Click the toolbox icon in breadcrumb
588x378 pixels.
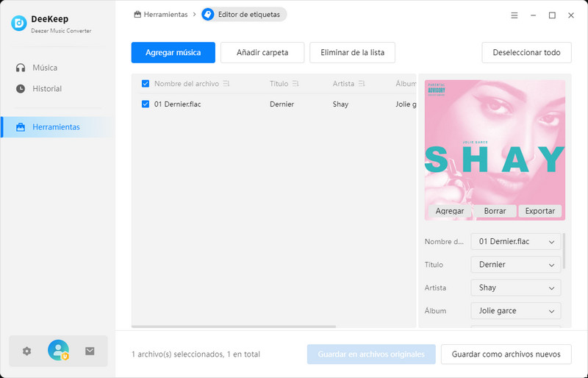[137, 14]
